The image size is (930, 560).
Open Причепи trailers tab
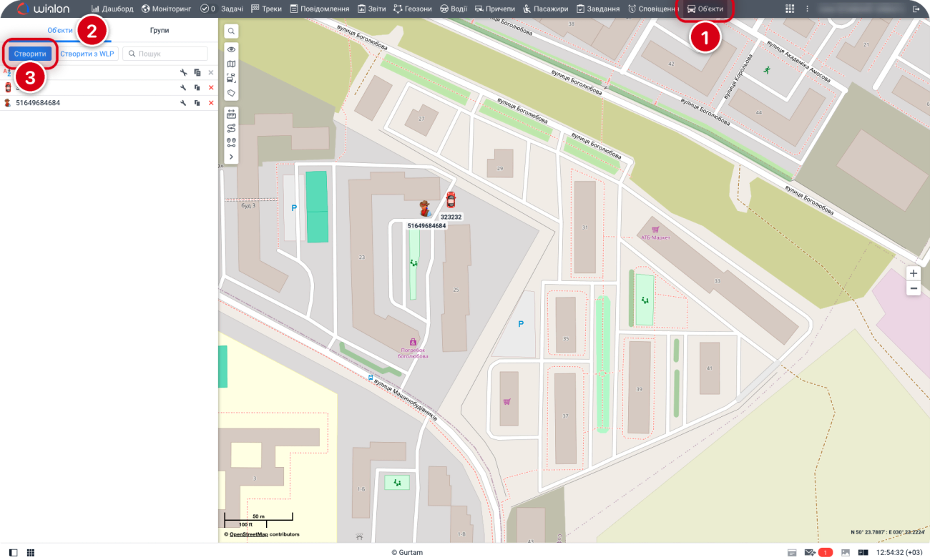(x=495, y=9)
